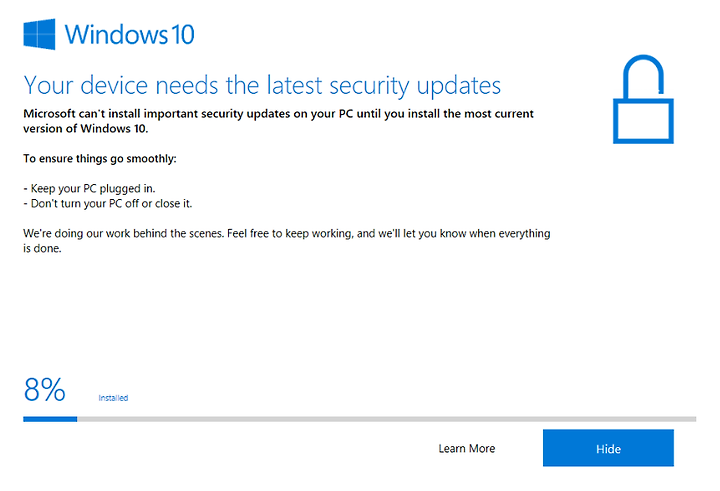The image size is (720, 491).
Task: Click the gray unfilled progress bar track
Action: click(387, 419)
